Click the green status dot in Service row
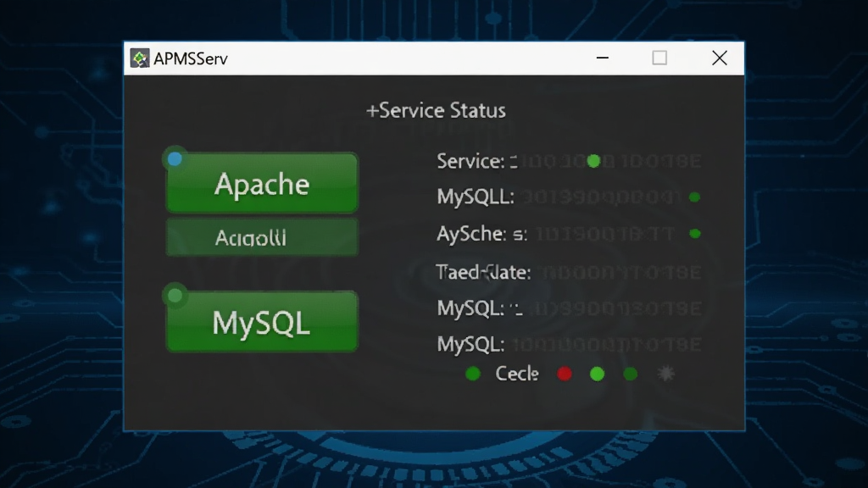 point(593,161)
